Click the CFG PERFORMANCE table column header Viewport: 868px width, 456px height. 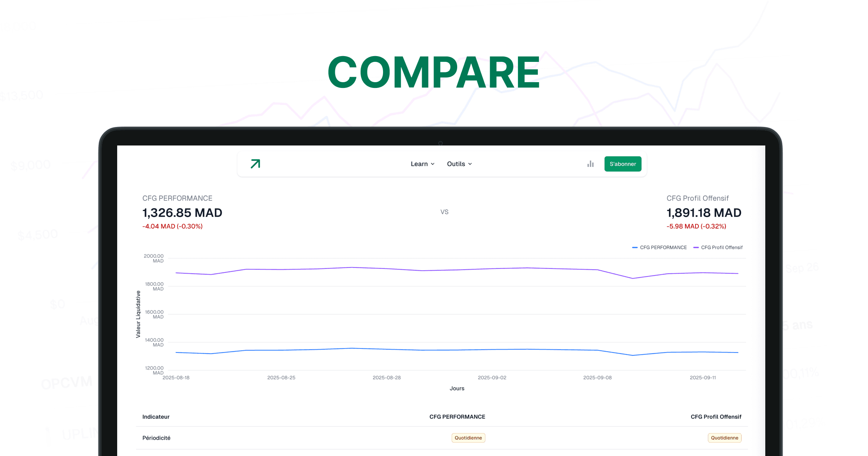(457, 417)
